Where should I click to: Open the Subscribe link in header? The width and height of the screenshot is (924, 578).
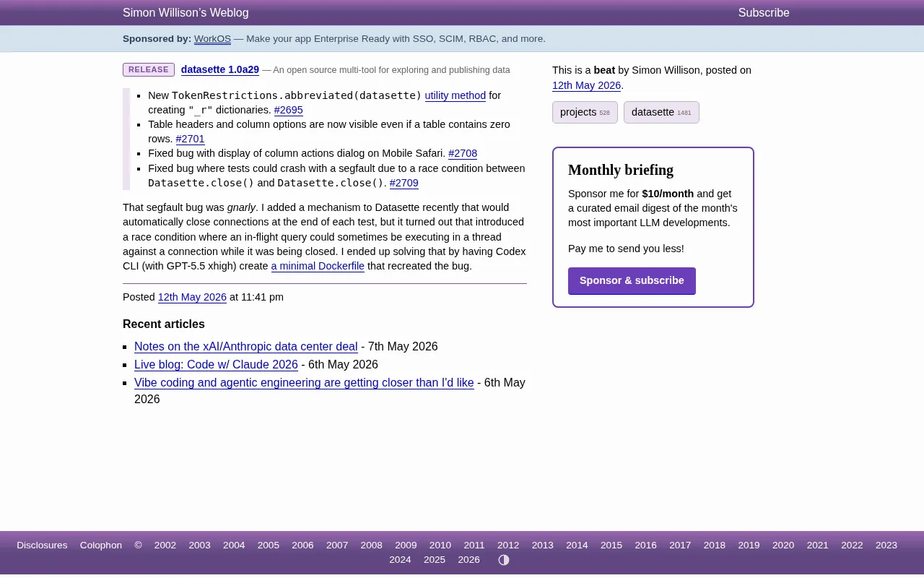point(764,13)
